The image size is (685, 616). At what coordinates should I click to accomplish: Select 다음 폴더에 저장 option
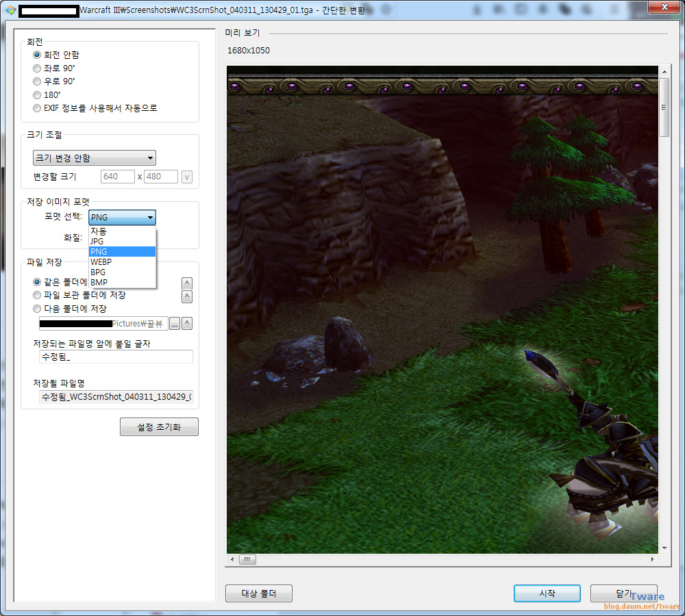69,309
